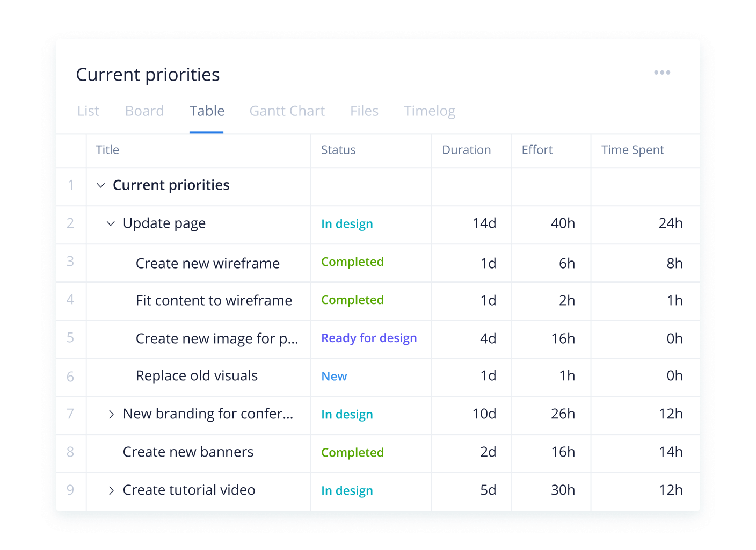Select row number 4
The image size is (756, 550).
pyautogui.click(x=70, y=300)
